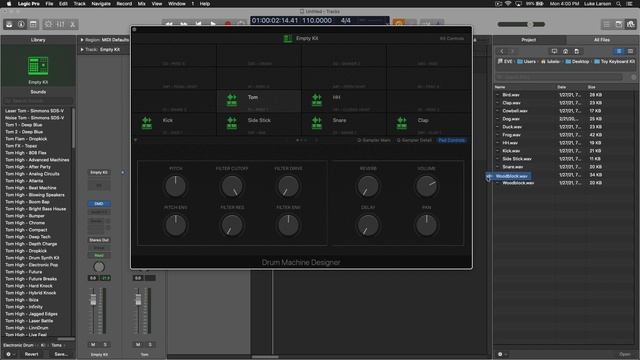Image resolution: width=640 pixels, height=360 pixels.
Task: Click the Side Stick pad icon
Action: (x=232, y=122)
